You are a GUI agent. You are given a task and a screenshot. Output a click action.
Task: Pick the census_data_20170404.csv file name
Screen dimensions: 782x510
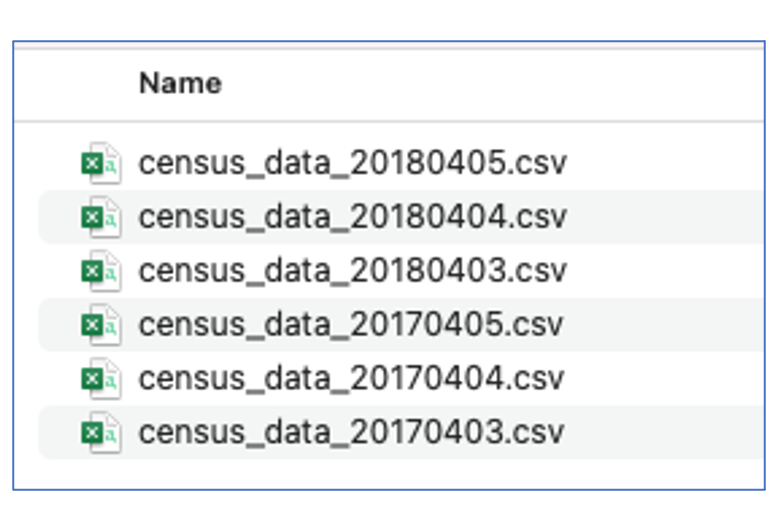point(350,379)
